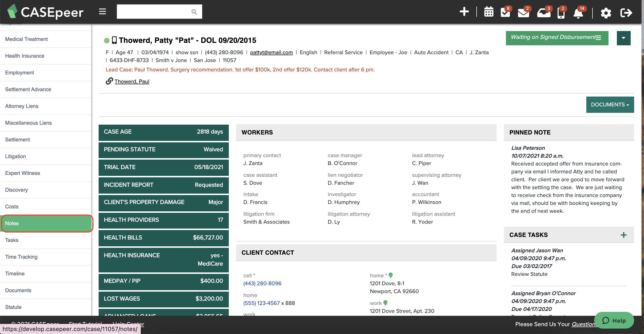Open Health Insurance in sidebar
This screenshot has width=644, height=334.
coord(46,56)
